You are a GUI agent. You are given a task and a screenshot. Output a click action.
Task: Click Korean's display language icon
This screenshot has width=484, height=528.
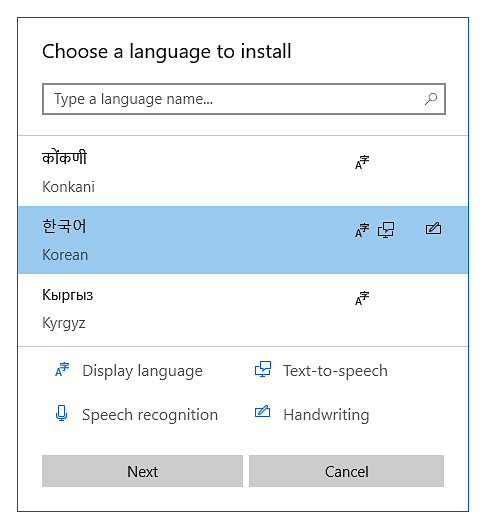click(362, 230)
